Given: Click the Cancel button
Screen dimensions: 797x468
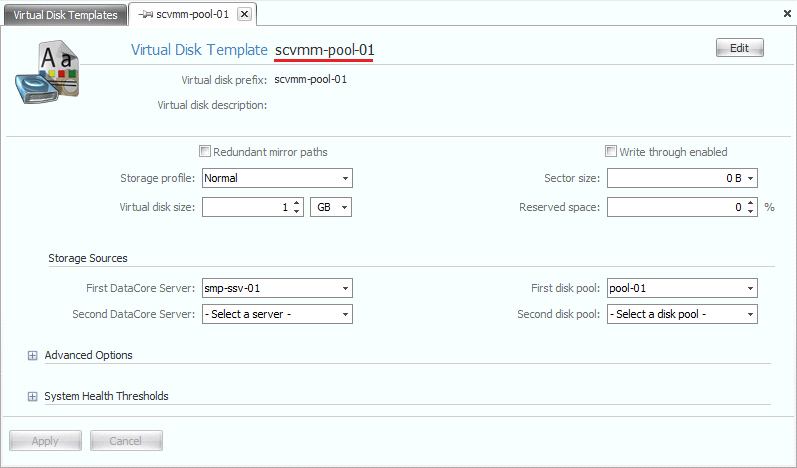Looking at the screenshot, I should (x=126, y=441).
